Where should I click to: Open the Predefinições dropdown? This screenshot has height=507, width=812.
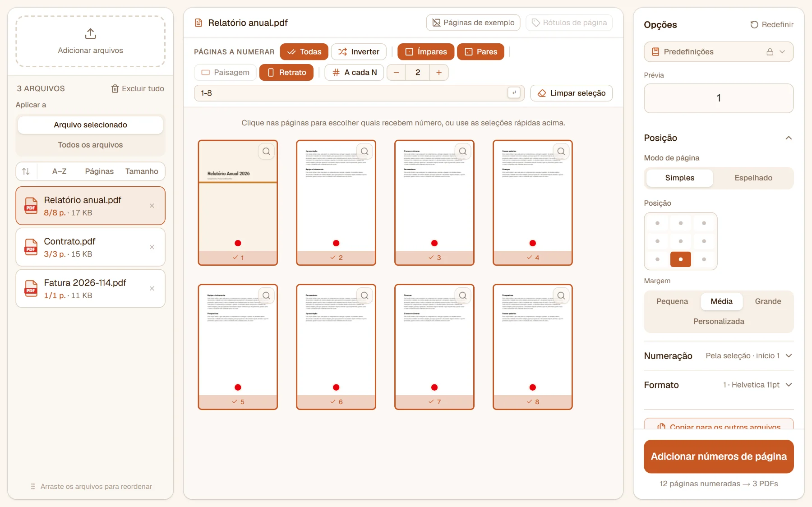coord(719,52)
